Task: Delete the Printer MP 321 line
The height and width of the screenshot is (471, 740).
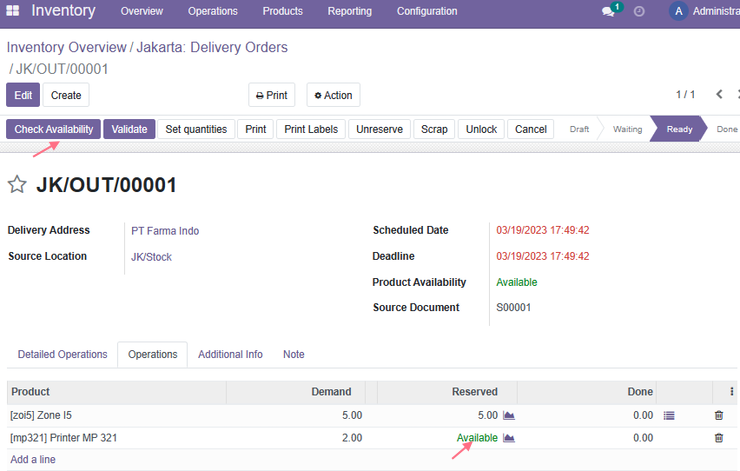Action: point(719,438)
